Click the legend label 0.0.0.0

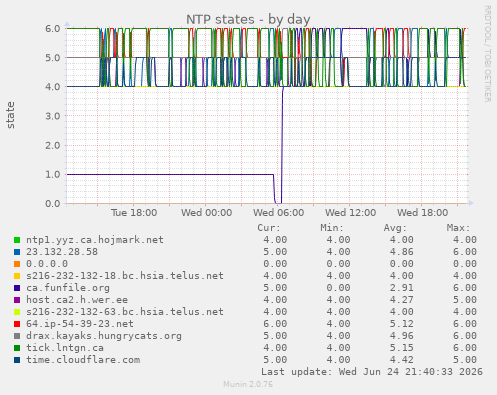(47, 264)
